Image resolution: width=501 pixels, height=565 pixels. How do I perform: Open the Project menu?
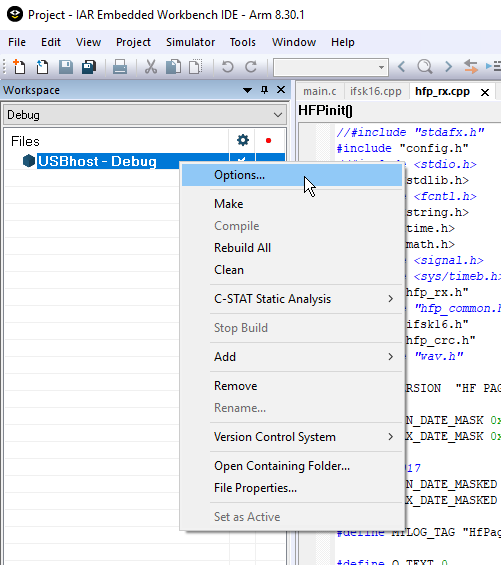(133, 42)
